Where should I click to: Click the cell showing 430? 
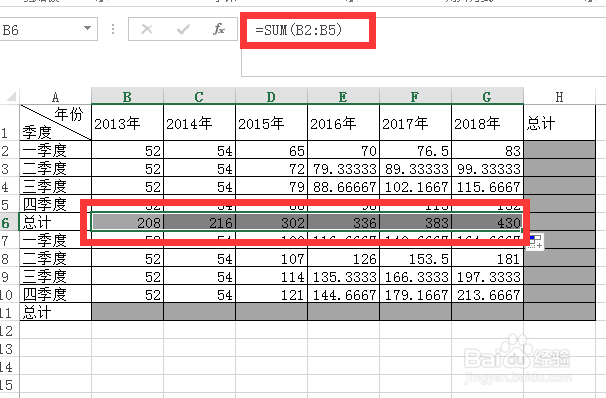(487, 222)
